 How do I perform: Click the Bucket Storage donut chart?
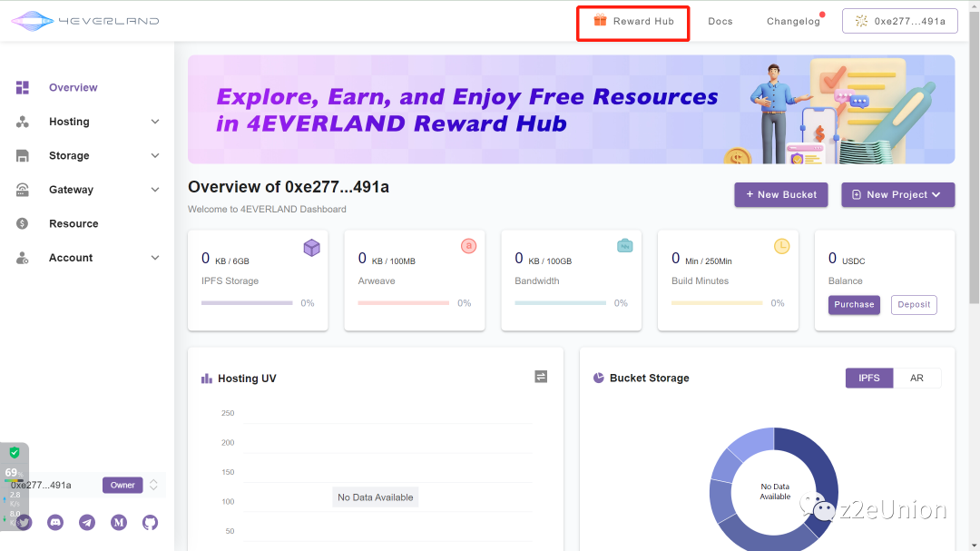[x=774, y=489]
